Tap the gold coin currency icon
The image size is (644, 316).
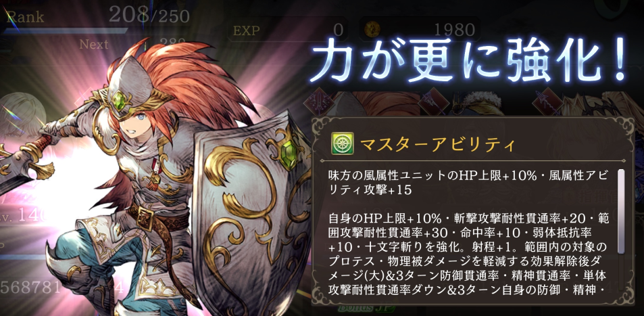pyautogui.click(x=373, y=29)
